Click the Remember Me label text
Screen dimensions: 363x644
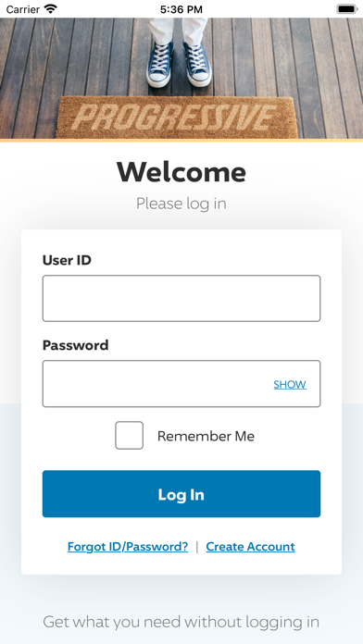pos(206,436)
